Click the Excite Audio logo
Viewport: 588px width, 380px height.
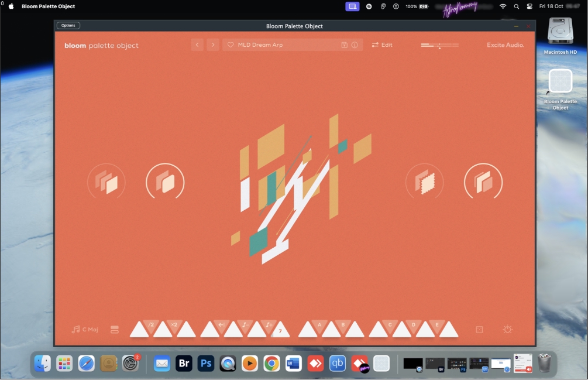coord(505,45)
